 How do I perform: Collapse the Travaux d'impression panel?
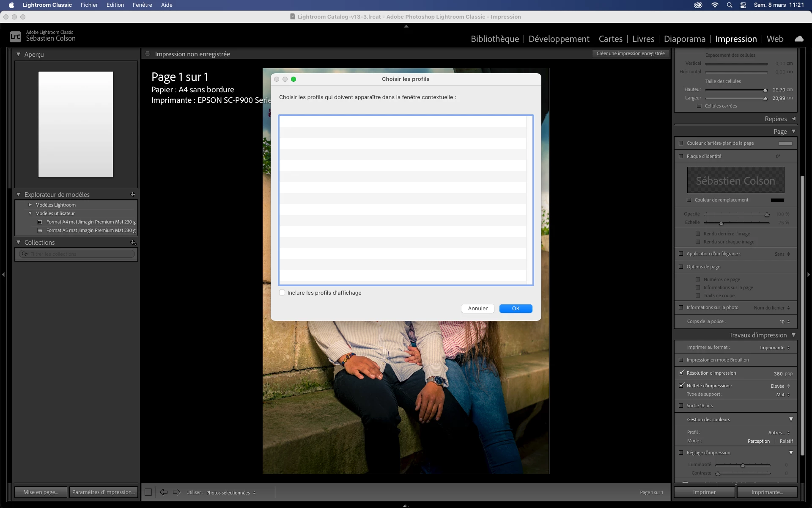pos(793,335)
